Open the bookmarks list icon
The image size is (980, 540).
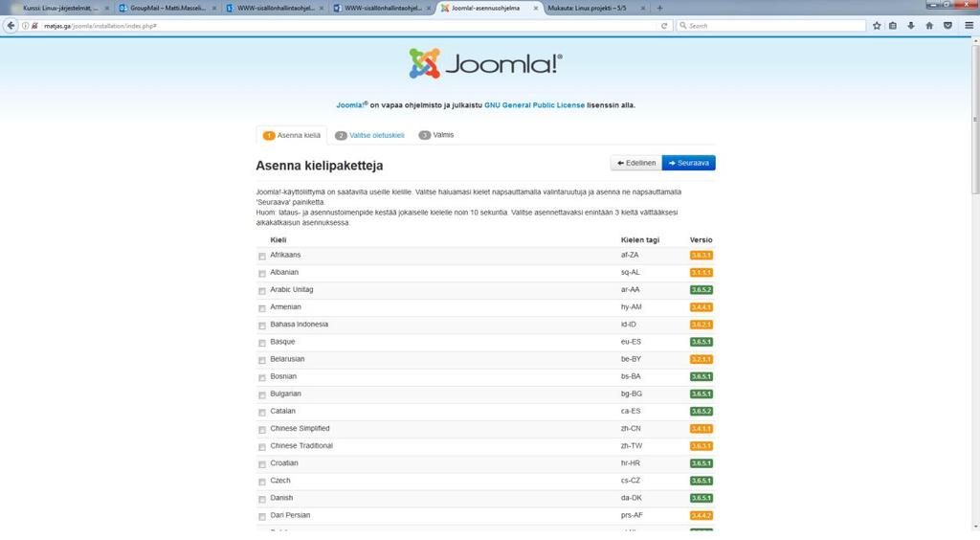[893, 26]
